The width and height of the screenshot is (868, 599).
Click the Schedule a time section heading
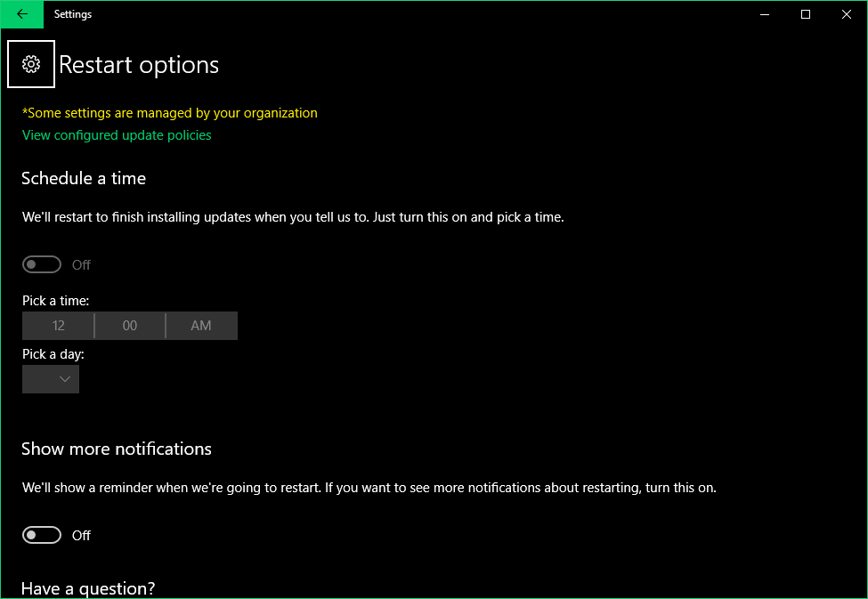[x=83, y=178]
